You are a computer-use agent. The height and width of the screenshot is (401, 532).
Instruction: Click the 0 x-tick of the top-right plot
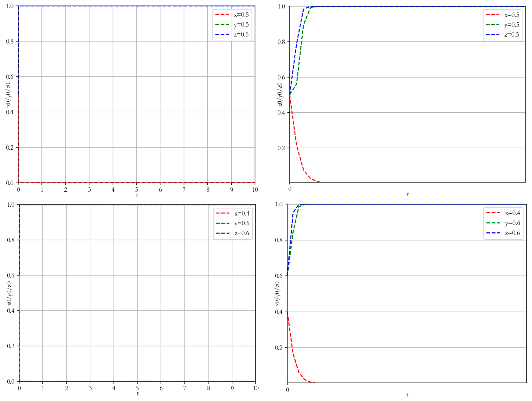pos(290,189)
